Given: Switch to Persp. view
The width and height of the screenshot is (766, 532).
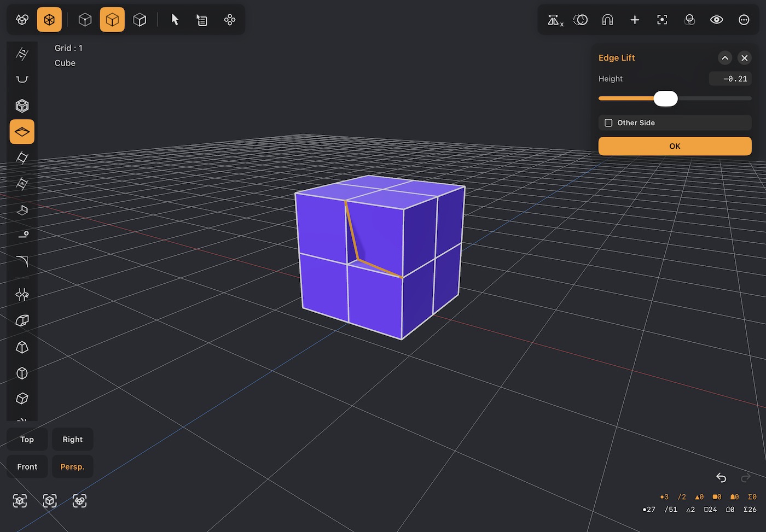Looking at the screenshot, I should pos(72,467).
